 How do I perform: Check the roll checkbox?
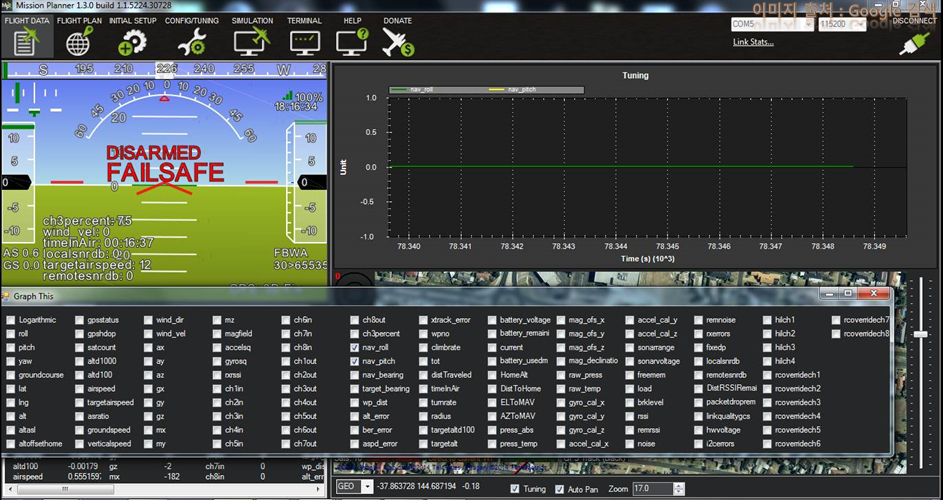pos(11,333)
